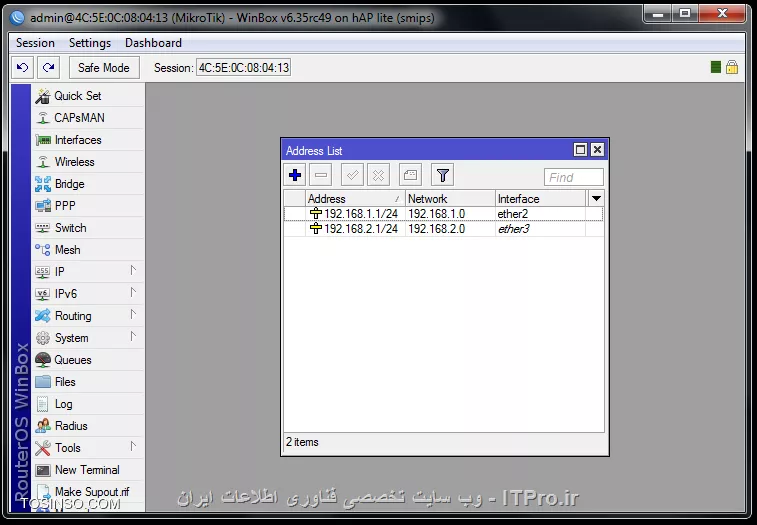This screenshot has height=525, width=757.
Task: Click the Disable cross button in Address List
Action: 378,175
